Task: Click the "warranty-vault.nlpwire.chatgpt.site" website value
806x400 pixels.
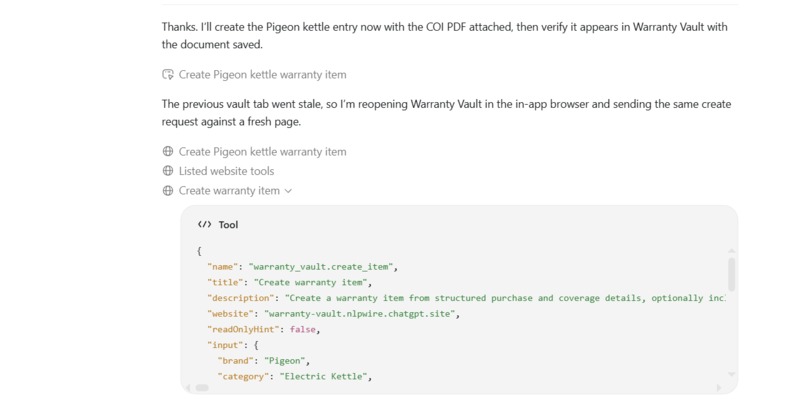Action: 359,314
